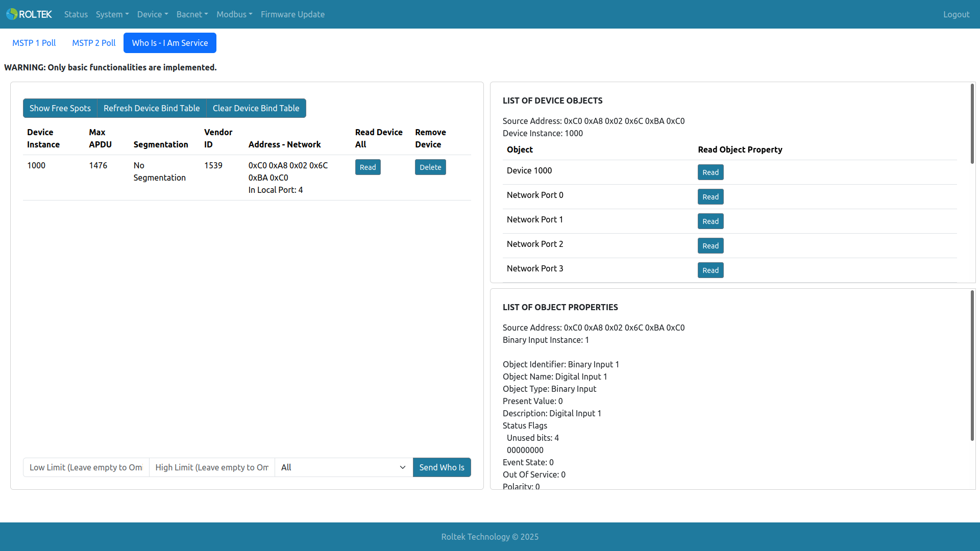Read the Network Port 2 object
Screen dimensions: 980x551
[x=710, y=246]
